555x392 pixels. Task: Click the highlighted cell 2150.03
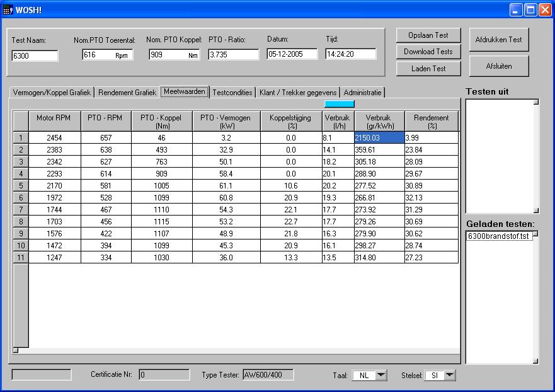[x=379, y=138]
